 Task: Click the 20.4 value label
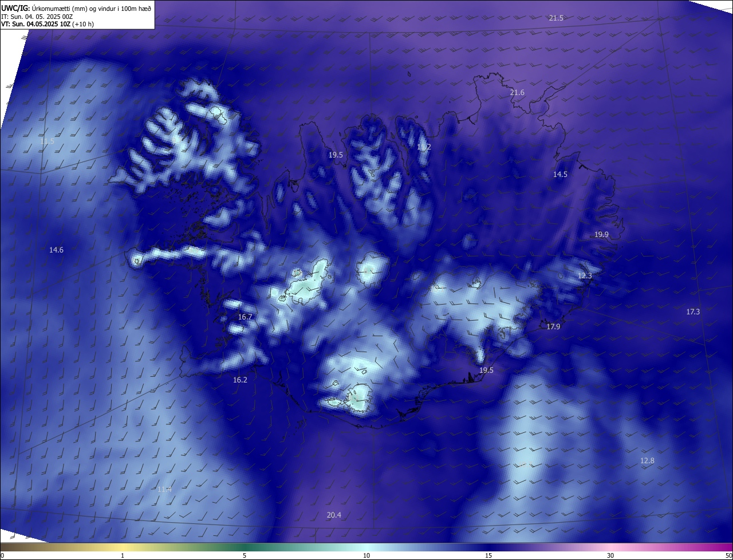(334, 515)
